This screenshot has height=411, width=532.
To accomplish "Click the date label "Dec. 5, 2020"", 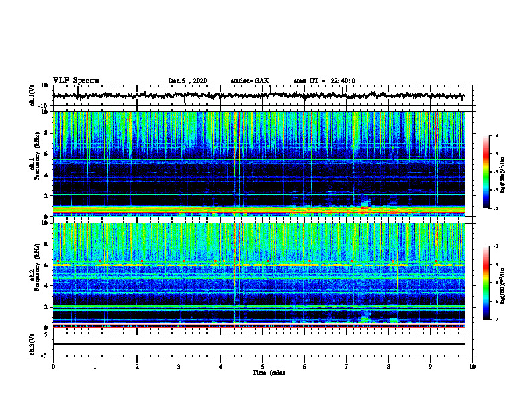I will (x=187, y=81).
